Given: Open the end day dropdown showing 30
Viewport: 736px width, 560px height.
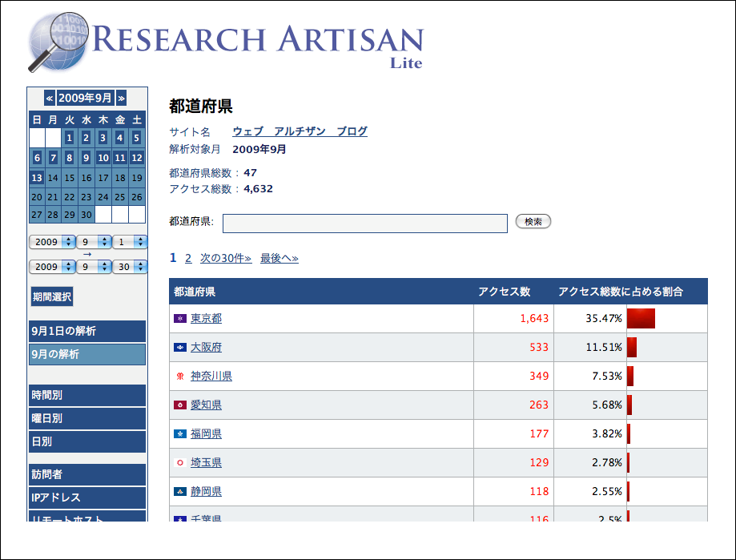Looking at the screenshot, I should click(x=128, y=266).
